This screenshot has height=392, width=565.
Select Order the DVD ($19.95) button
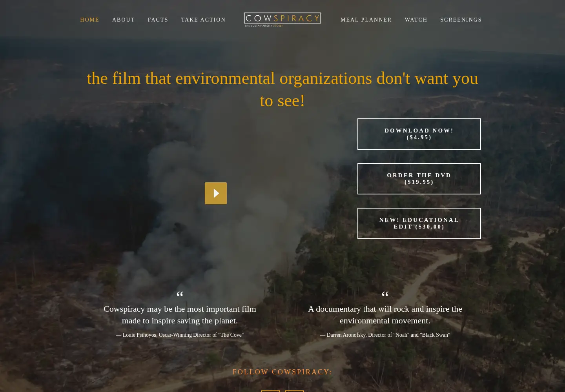coord(419,179)
